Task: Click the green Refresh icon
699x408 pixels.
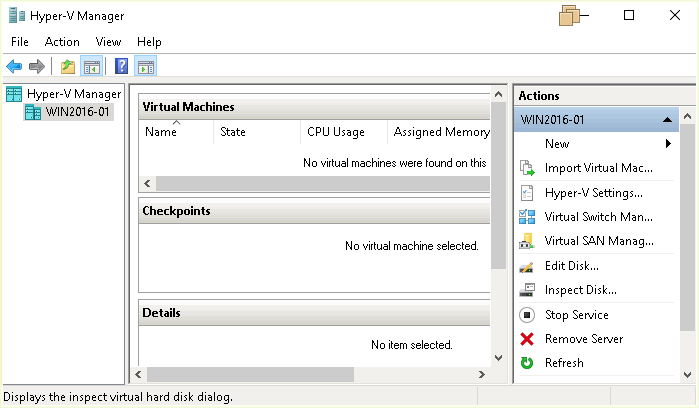Action: (x=527, y=363)
